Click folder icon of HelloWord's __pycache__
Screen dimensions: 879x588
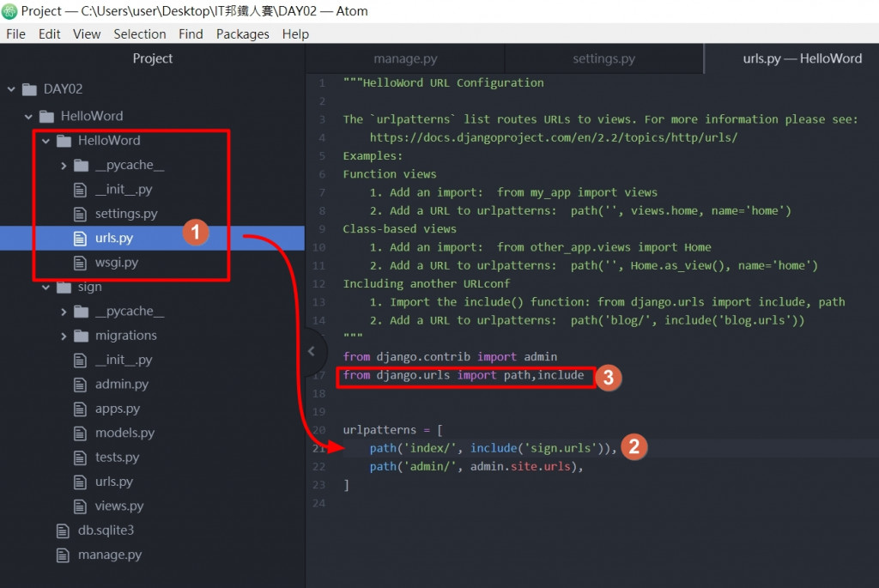(82, 166)
